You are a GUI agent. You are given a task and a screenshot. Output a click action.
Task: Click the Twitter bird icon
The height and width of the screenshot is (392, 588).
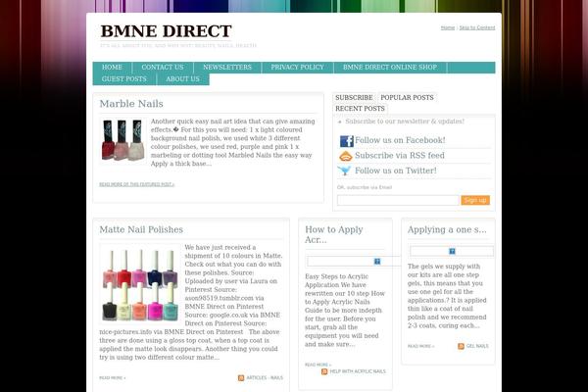click(344, 171)
